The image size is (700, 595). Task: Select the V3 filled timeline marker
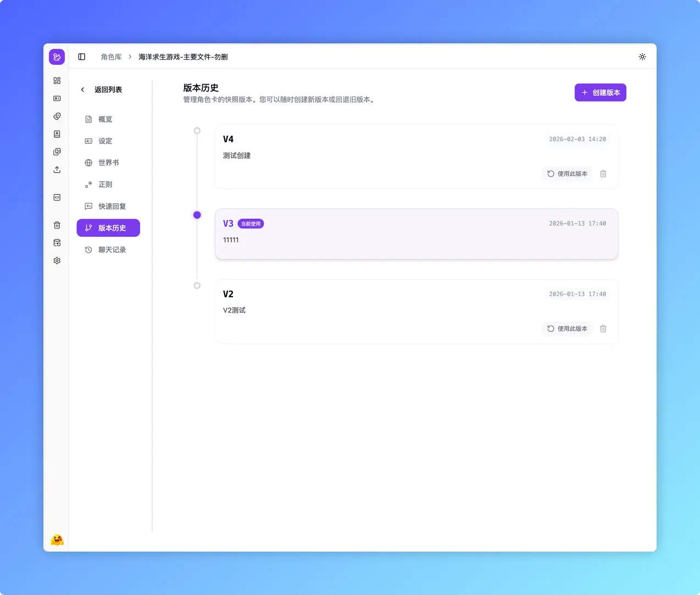(x=197, y=215)
